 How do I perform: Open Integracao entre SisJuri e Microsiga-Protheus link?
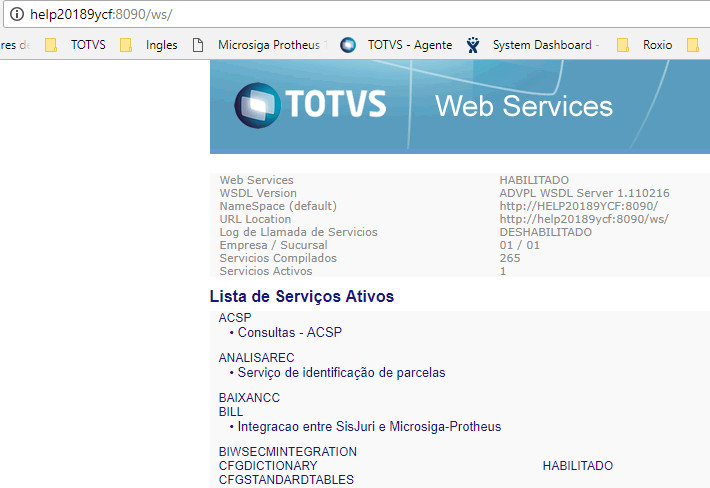(369, 426)
